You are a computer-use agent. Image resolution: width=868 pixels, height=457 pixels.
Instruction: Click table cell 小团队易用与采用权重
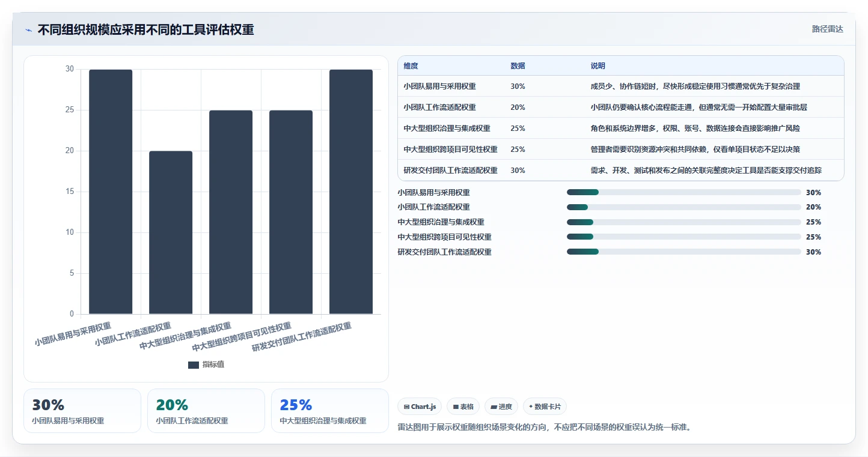point(440,86)
